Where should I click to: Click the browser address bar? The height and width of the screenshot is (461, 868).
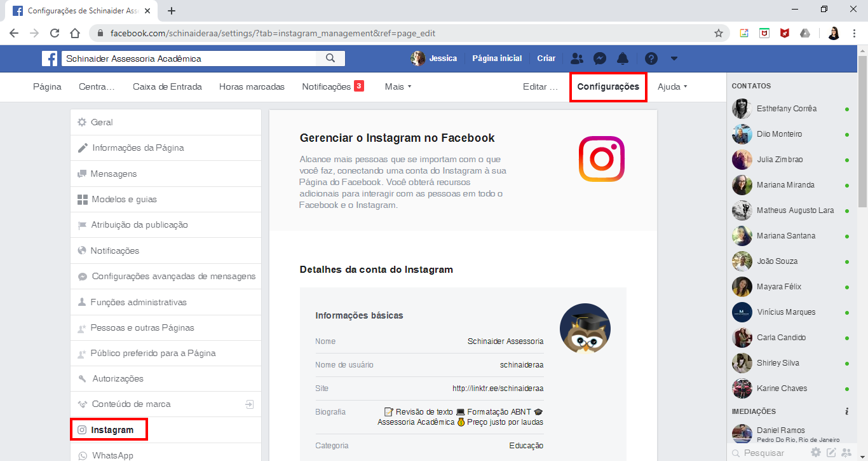410,33
